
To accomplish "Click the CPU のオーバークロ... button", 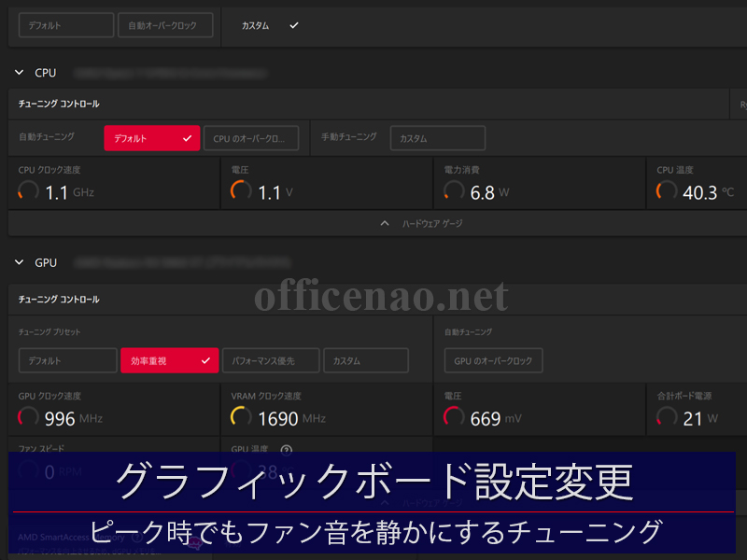I will [x=250, y=138].
